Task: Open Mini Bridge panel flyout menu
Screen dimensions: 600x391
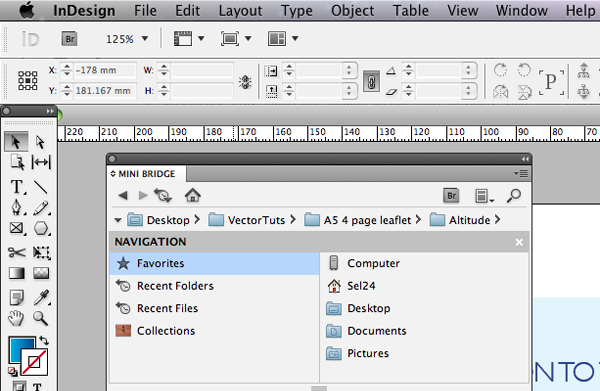Action: pos(521,174)
